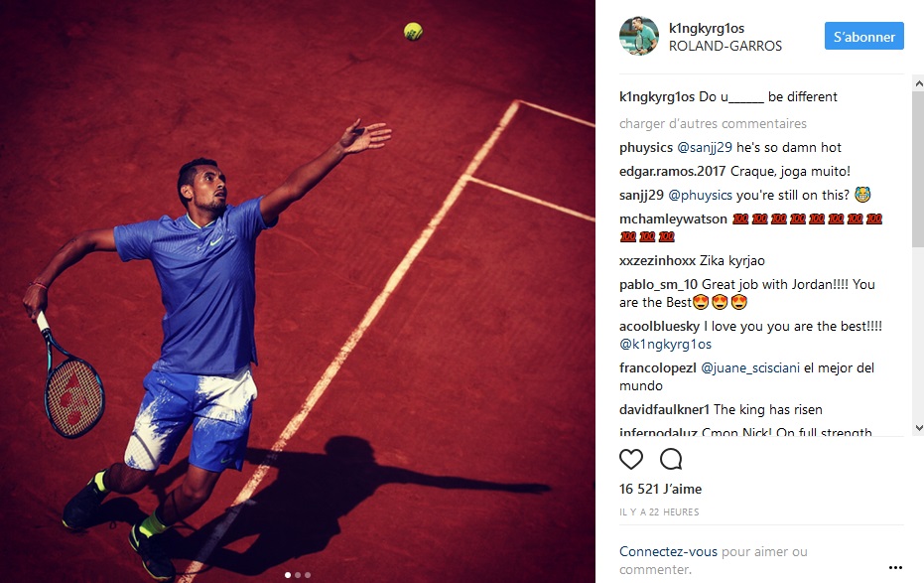Viewport: 924px width, 583px height.
Task: Click the scrollbar down arrow in comments
Action: tap(918, 428)
